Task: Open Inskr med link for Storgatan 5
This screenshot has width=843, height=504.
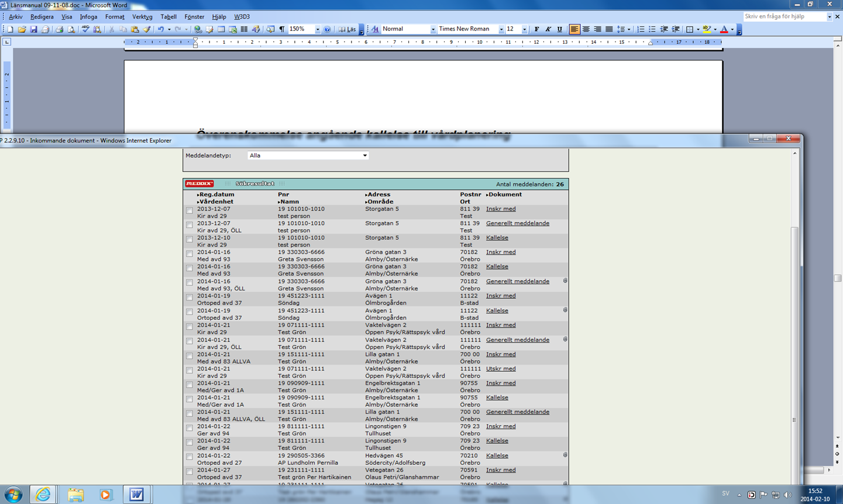Action: pyautogui.click(x=501, y=209)
